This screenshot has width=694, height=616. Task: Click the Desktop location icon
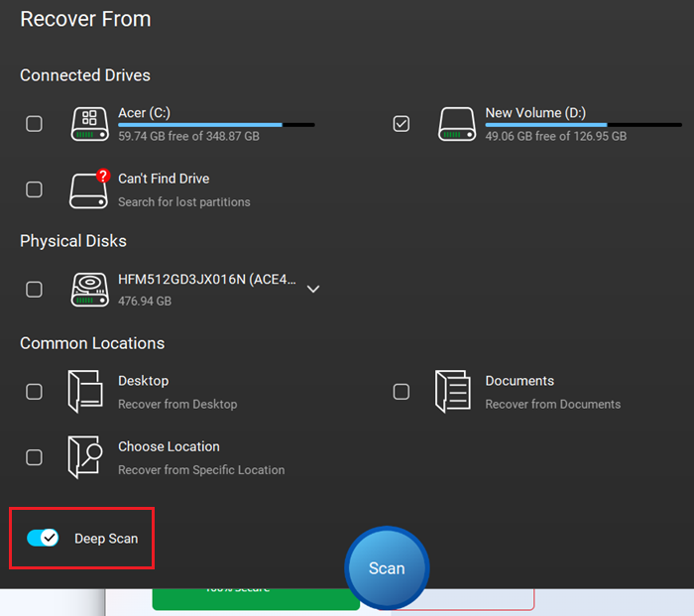tap(85, 392)
